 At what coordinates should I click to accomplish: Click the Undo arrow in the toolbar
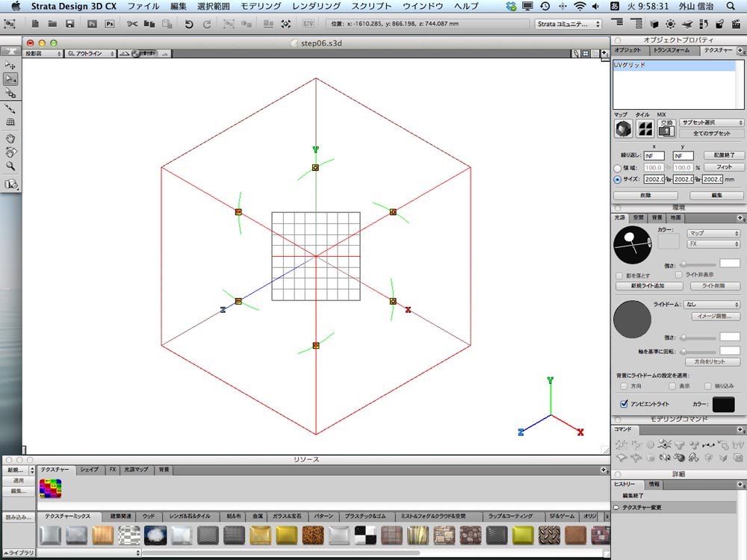click(x=189, y=24)
